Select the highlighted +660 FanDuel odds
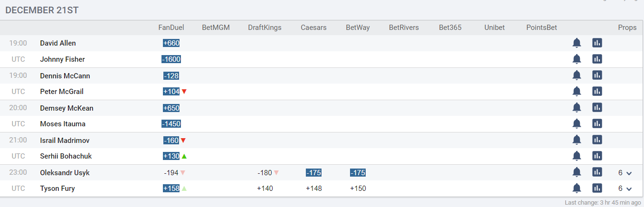 171,43
